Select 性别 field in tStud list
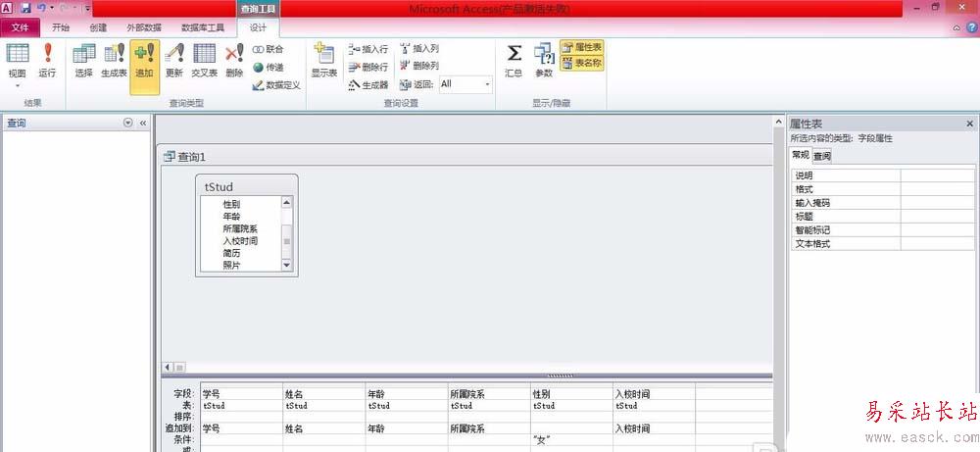The height and width of the screenshot is (452, 980). pyautogui.click(x=231, y=204)
